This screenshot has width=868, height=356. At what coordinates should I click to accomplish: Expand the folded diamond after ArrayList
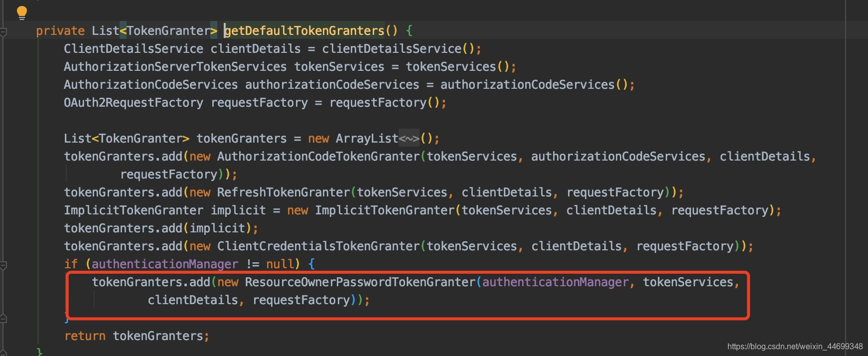click(x=409, y=139)
